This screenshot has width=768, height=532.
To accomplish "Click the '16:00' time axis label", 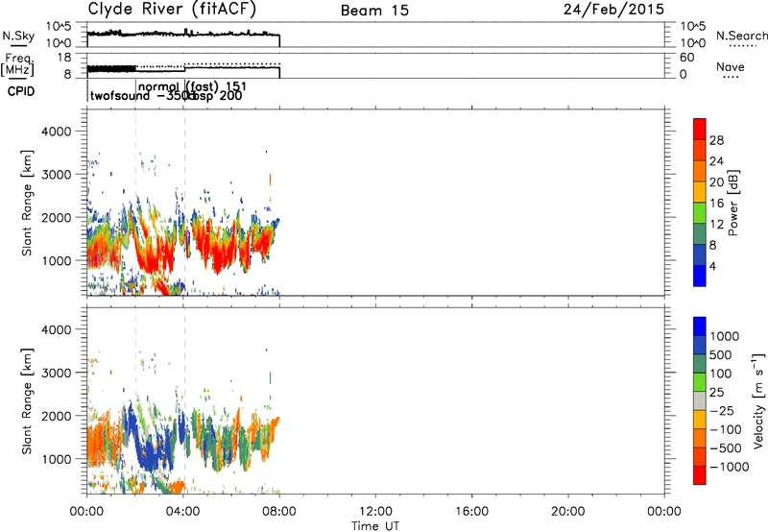I will (x=471, y=512).
